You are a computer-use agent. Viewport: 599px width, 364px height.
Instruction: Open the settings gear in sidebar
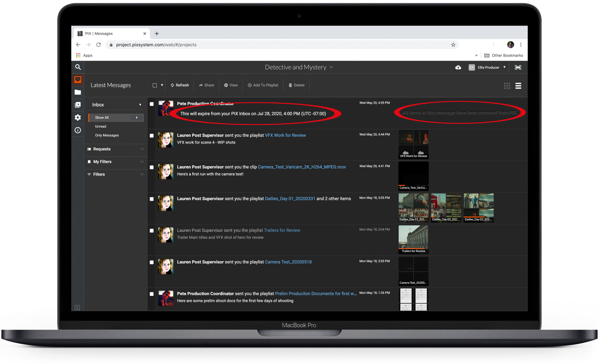[78, 118]
